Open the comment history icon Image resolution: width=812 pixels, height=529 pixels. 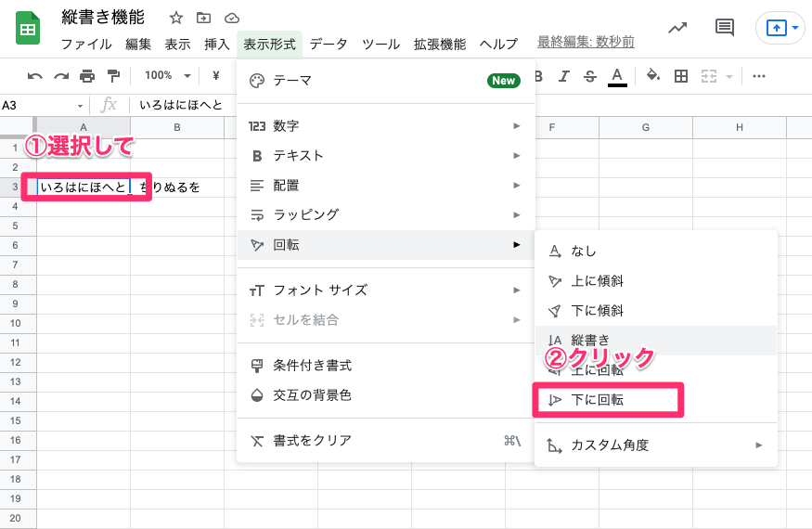coord(724,28)
